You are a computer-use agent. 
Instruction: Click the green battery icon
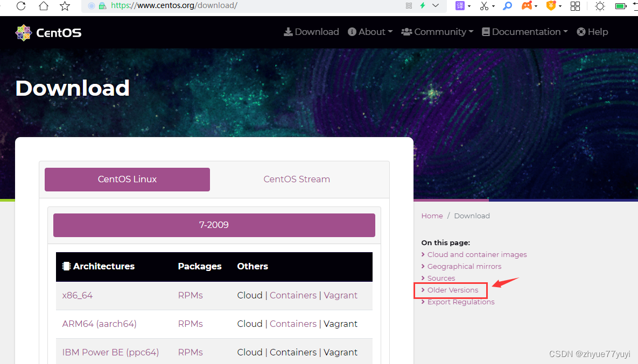click(621, 6)
